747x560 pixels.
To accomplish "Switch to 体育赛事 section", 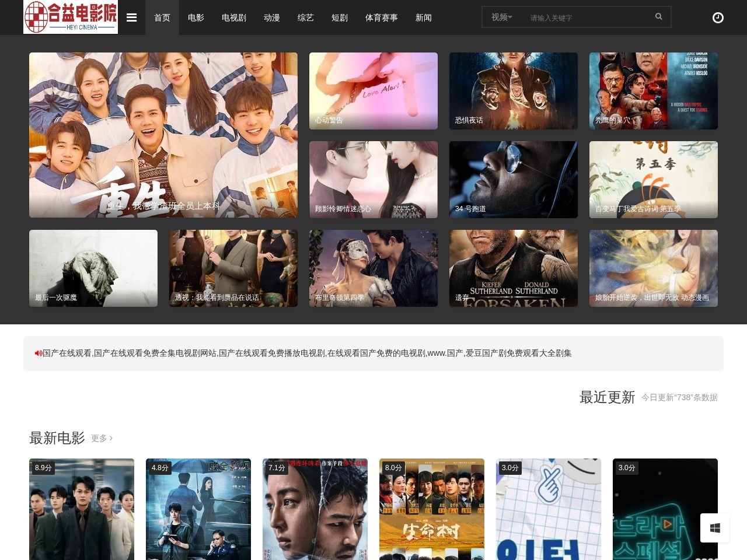I will 382,17.
